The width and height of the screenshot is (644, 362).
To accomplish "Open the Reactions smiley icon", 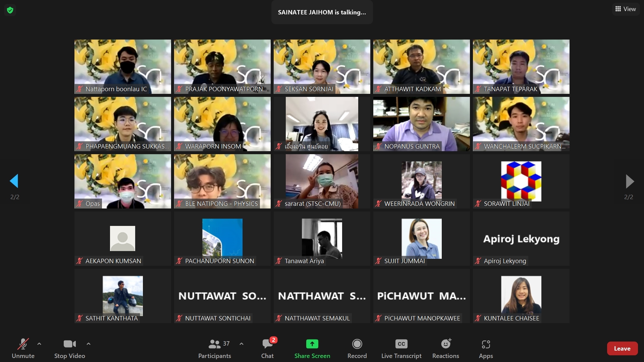I will 446,344.
